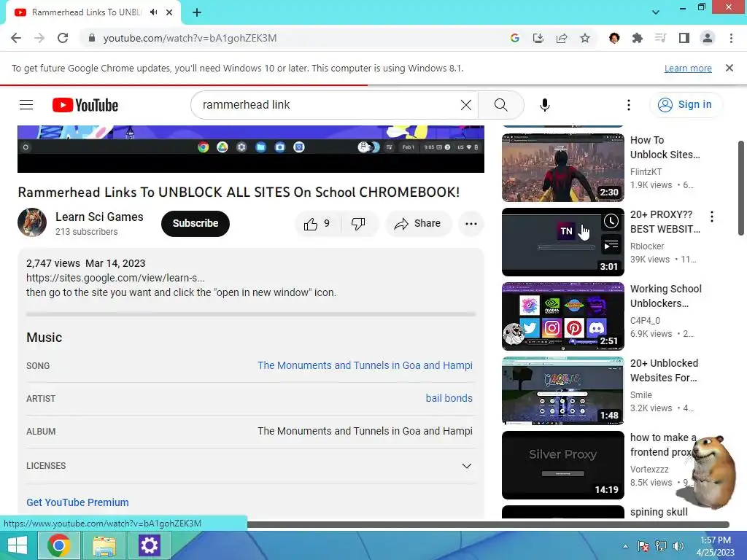The width and height of the screenshot is (747, 560).
Task: Reload the page
Action: [x=63, y=38]
